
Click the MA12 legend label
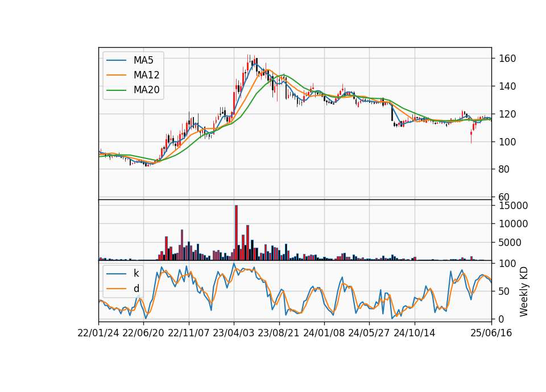coord(146,75)
